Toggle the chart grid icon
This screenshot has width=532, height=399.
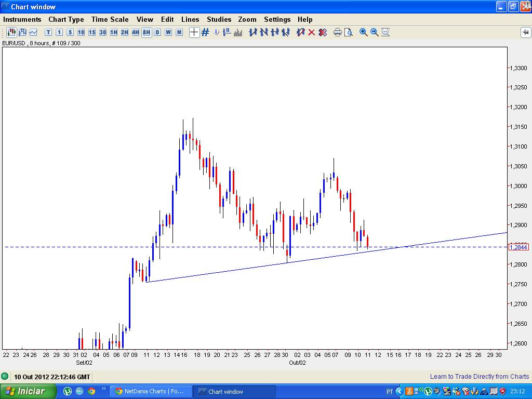click(205, 32)
